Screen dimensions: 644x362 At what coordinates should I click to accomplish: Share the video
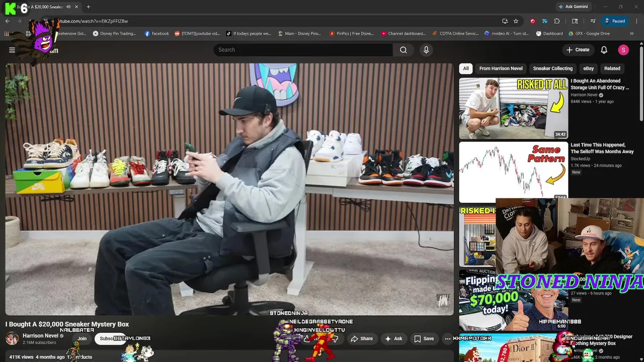pos(362,339)
